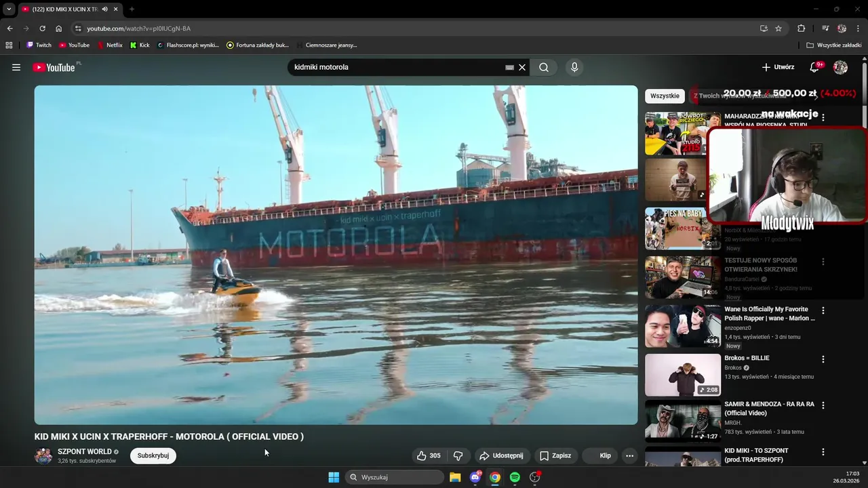The height and width of the screenshot is (488, 868).
Task: Open the Wszystkie zakładki folder
Action: [x=834, y=45]
